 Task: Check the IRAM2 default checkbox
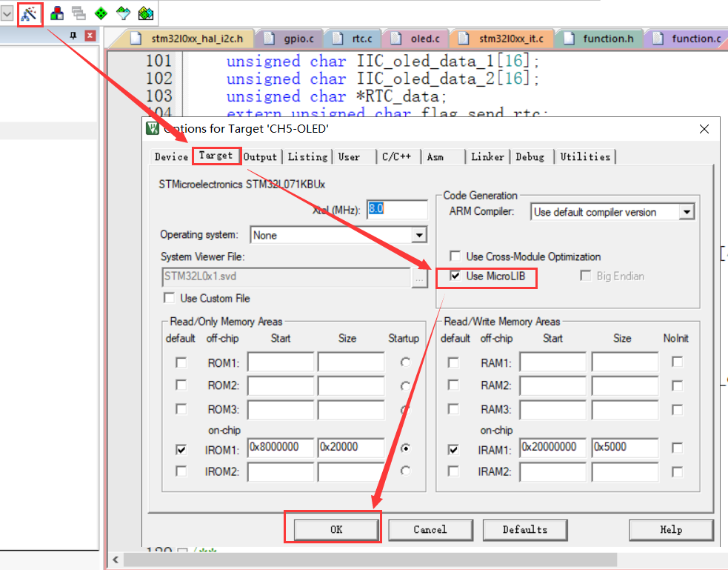pos(453,471)
